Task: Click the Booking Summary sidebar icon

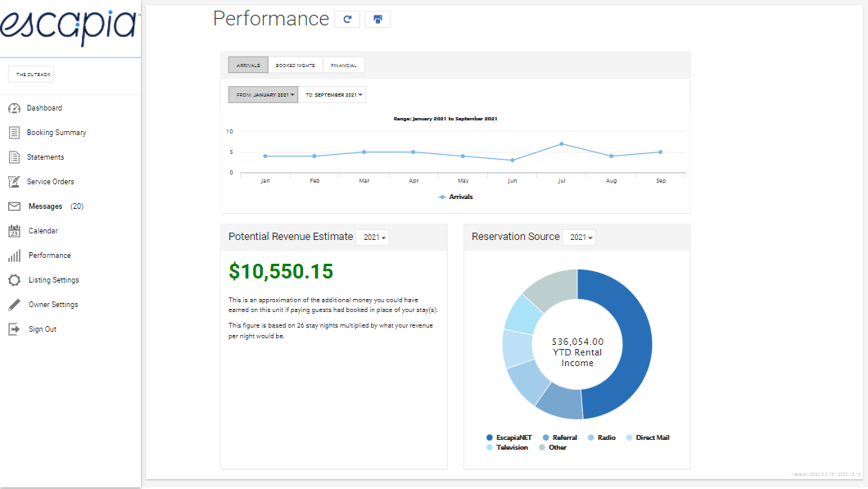Action: 14,133
